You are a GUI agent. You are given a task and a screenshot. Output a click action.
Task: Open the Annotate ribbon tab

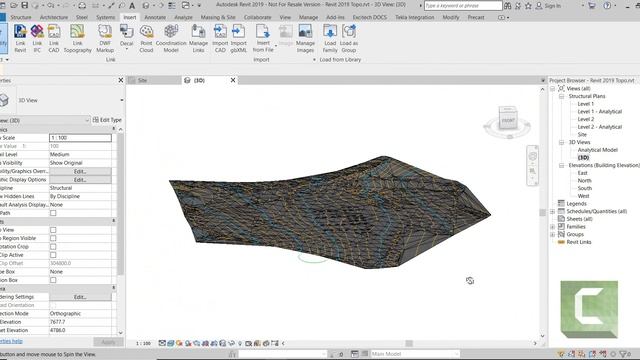pyautogui.click(x=155, y=18)
